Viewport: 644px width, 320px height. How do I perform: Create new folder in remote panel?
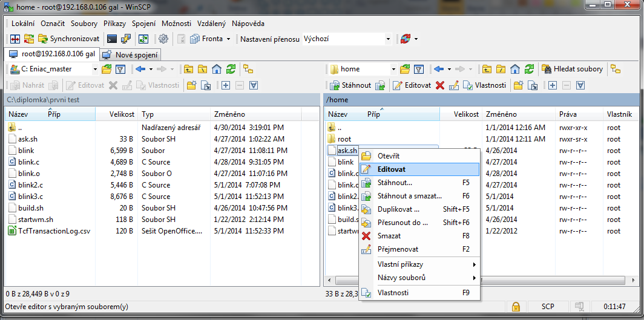tap(519, 85)
